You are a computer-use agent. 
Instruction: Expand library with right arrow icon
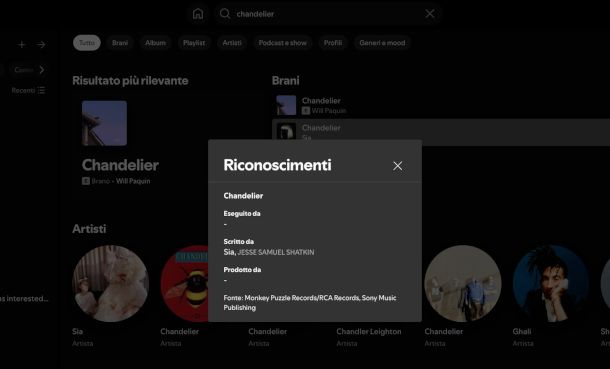coord(41,45)
